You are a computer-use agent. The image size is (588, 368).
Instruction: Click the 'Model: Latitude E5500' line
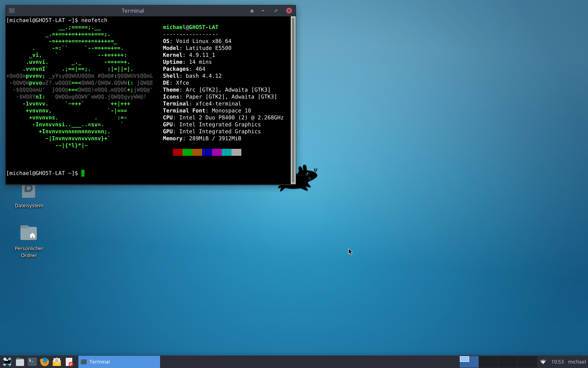(x=197, y=48)
